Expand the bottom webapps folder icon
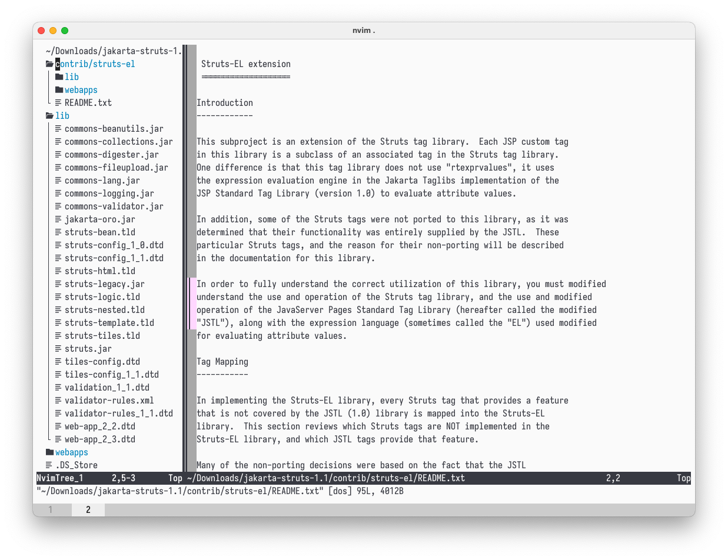This screenshot has height=560, width=728. 49,452
